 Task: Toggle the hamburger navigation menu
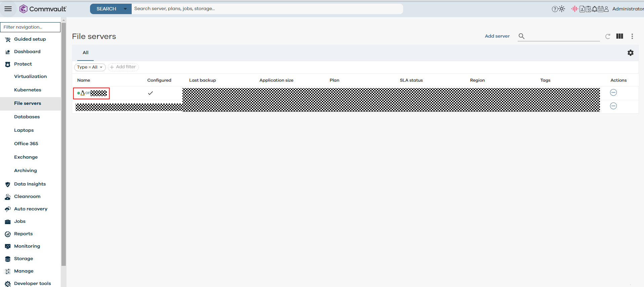coord(8,9)
